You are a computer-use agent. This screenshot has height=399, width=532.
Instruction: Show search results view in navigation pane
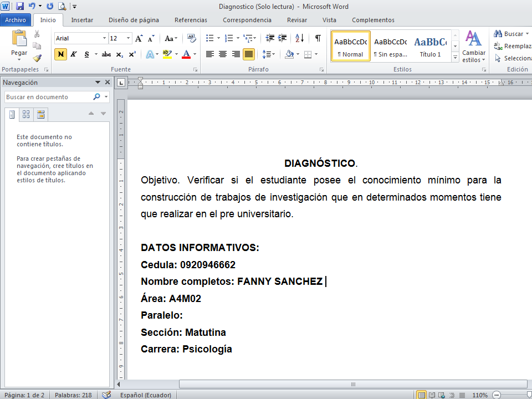[40, 115]
